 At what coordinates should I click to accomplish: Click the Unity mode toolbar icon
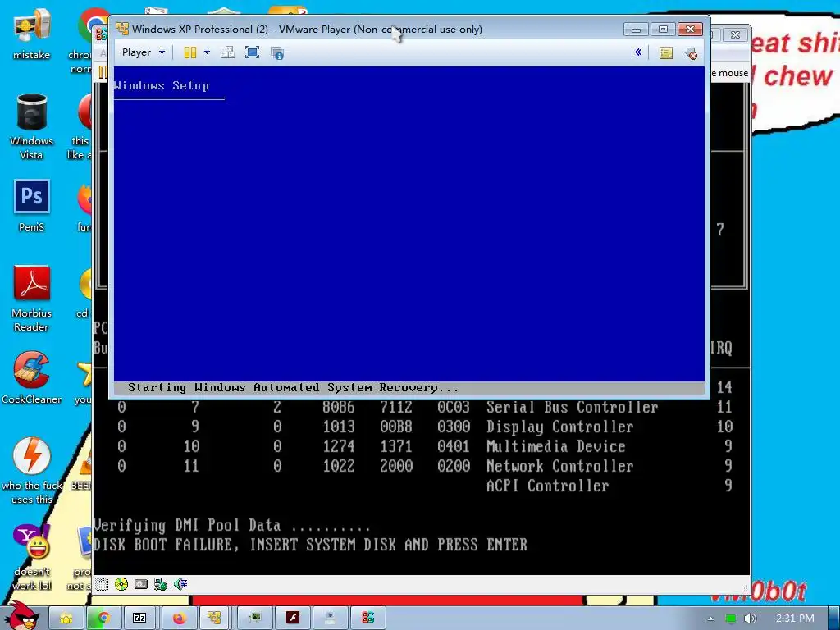(277, 53)
